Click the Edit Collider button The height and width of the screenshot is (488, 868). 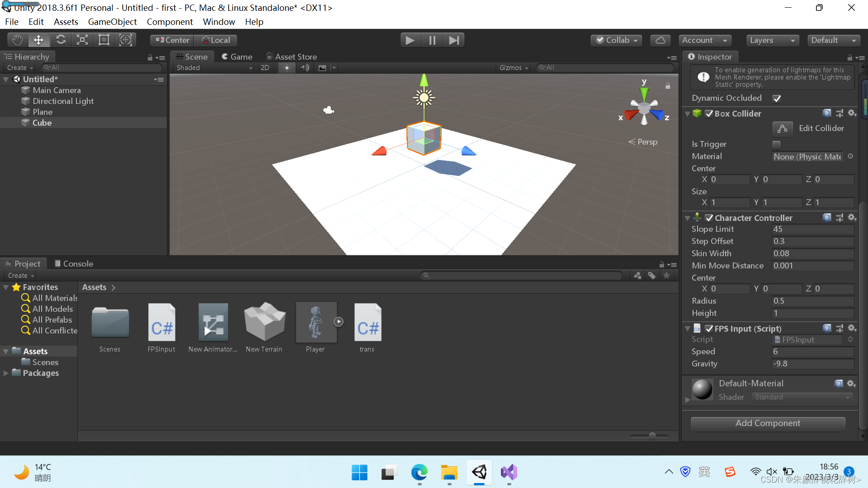[x=783, y=129]
